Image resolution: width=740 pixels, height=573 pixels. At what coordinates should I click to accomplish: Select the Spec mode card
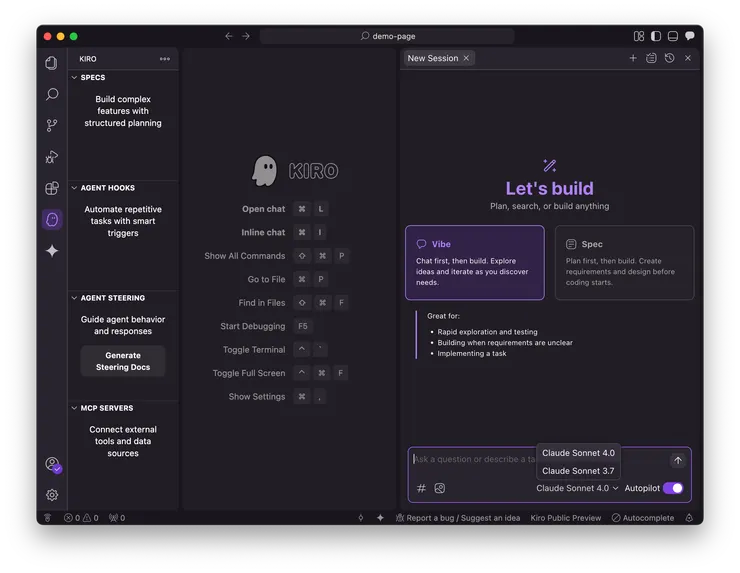coord(624,262)
